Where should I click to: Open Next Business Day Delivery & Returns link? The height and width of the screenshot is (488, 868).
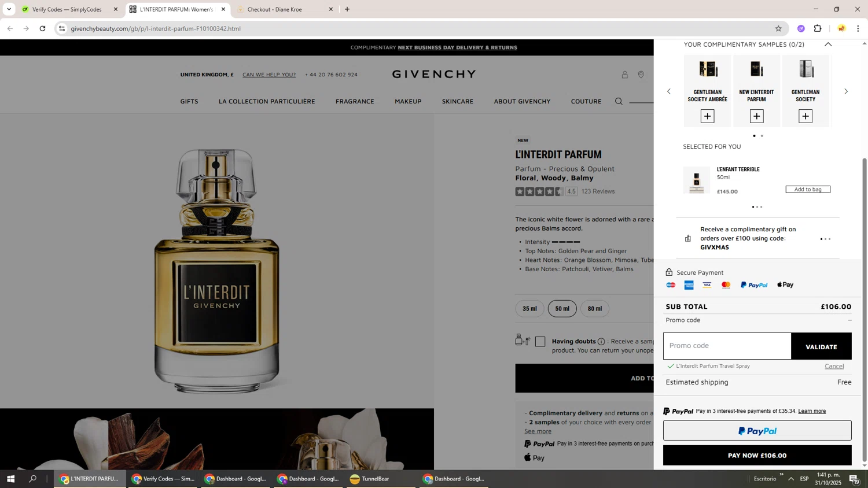pos(457,47)
